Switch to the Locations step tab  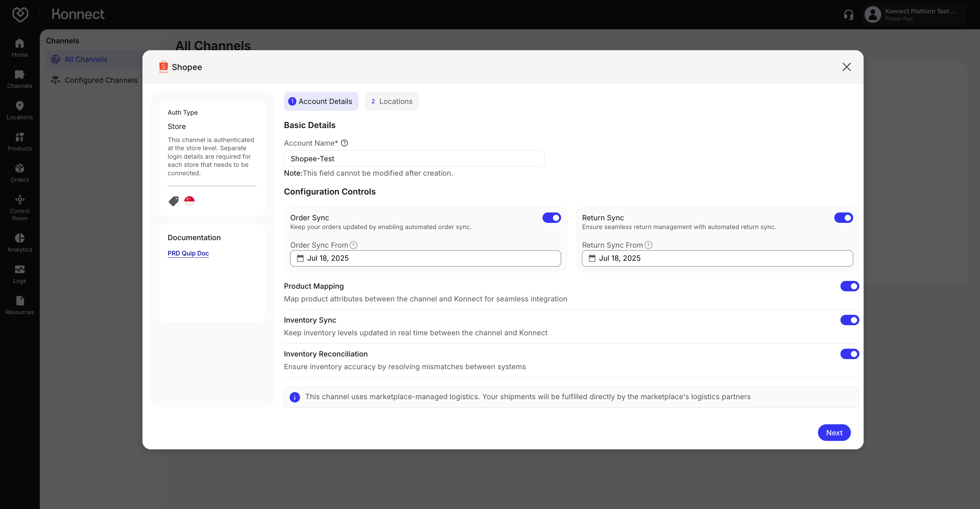click(392, 101)
